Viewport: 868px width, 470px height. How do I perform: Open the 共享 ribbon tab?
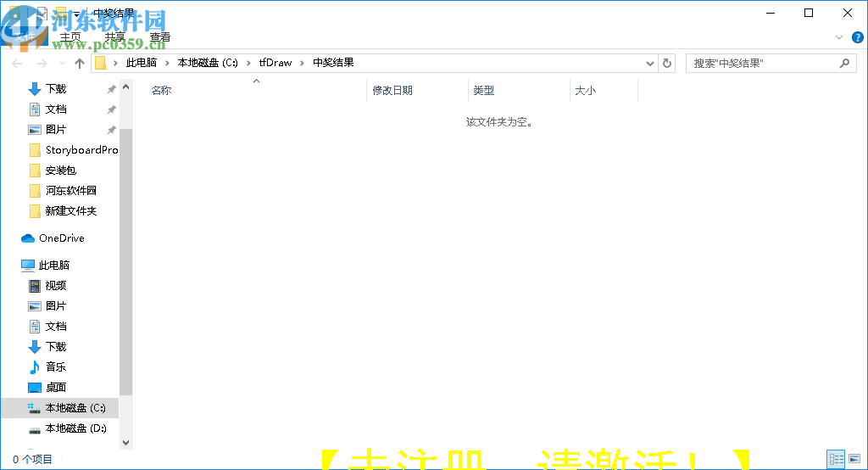point(115,37)
